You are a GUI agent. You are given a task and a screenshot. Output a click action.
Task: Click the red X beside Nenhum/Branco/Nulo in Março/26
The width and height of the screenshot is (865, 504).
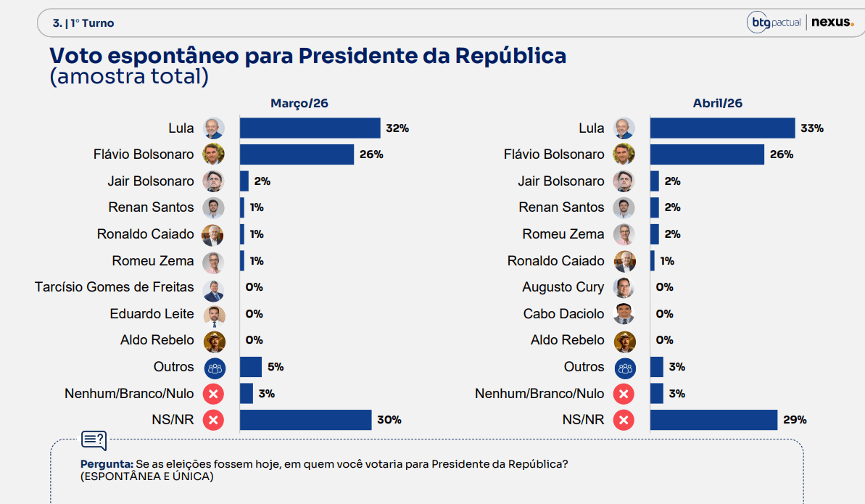click(x=214, y=394)
